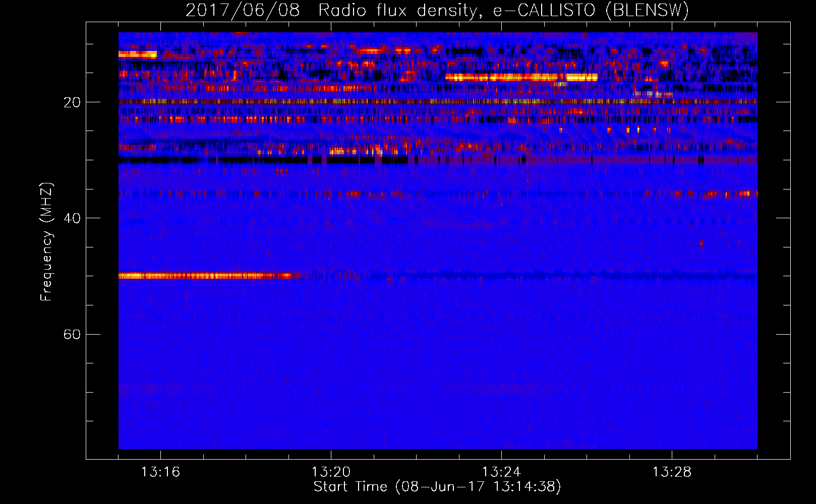Click the bright emission band near 50 MHz
The image size is (816, 504).
point(206,276)
